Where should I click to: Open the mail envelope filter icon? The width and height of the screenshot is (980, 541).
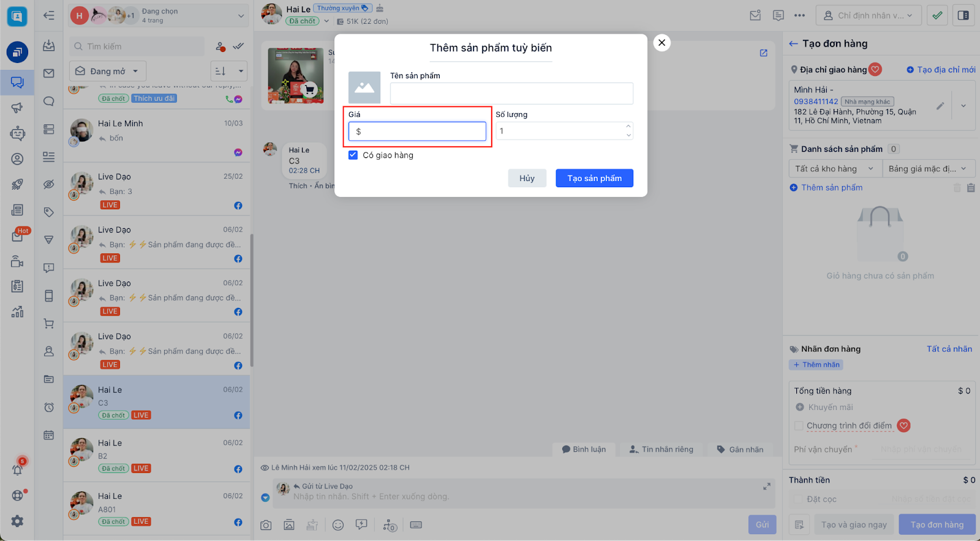[49, 73]
